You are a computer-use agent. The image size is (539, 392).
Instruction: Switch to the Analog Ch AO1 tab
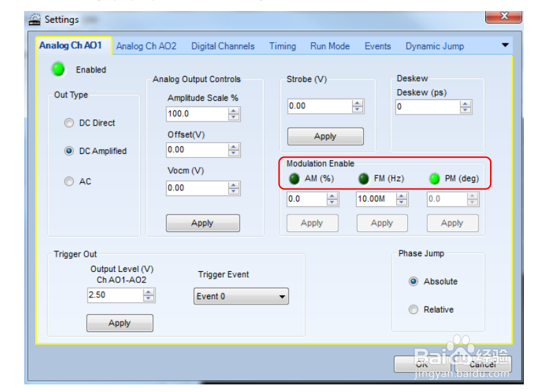click(x=70, y=46)
